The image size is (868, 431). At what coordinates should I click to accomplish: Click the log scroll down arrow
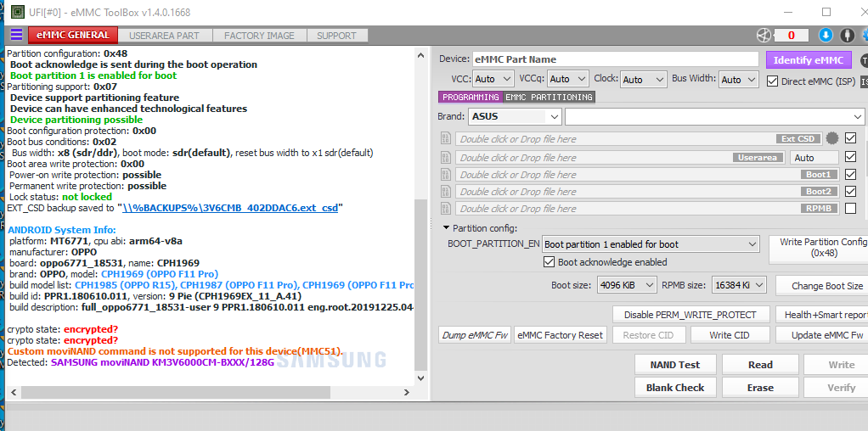[x=420, y=378]
